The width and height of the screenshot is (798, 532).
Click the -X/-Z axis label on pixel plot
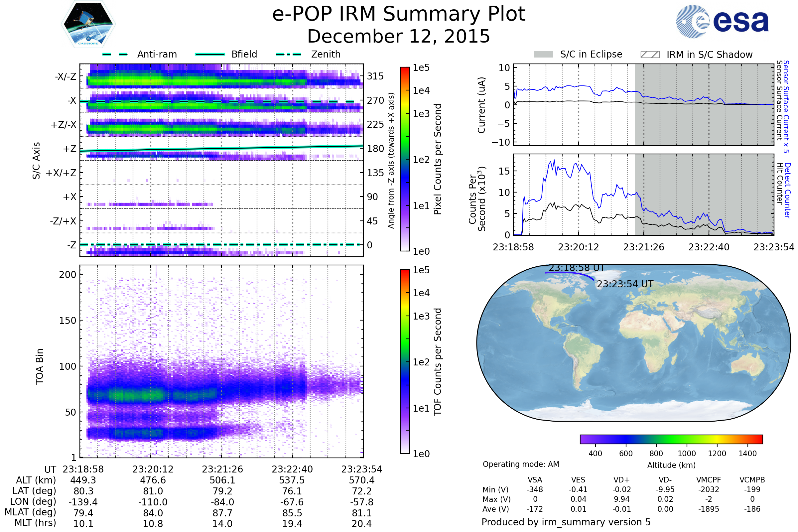tap(66, 76)
